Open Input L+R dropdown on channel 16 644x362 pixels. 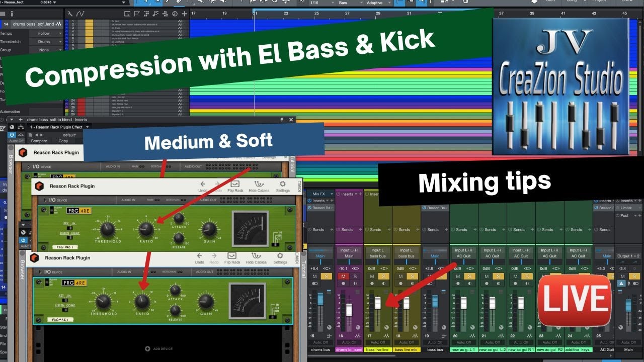[349, 250]
